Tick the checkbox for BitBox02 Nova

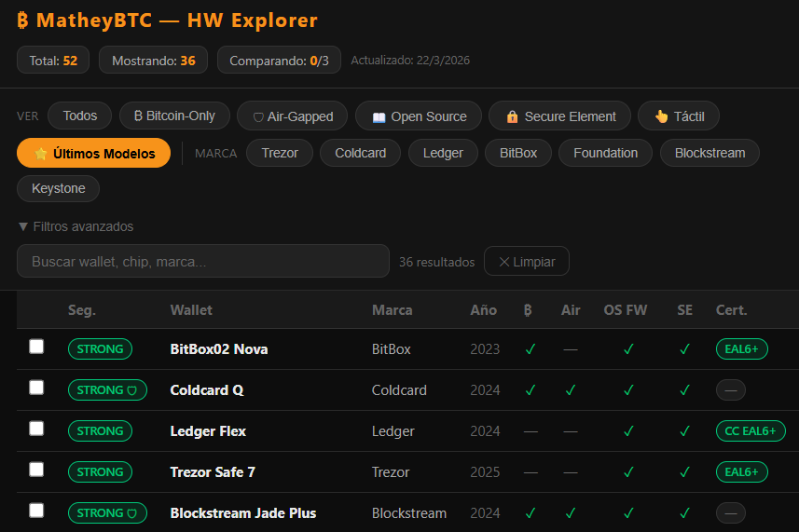pos(36,347)
